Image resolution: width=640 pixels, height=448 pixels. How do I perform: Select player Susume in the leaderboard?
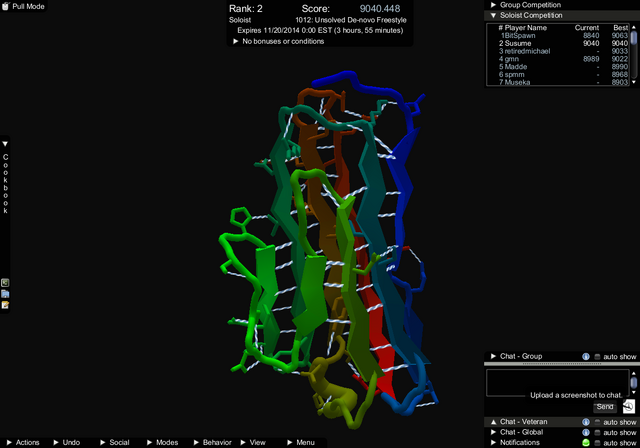coord(563,43)
